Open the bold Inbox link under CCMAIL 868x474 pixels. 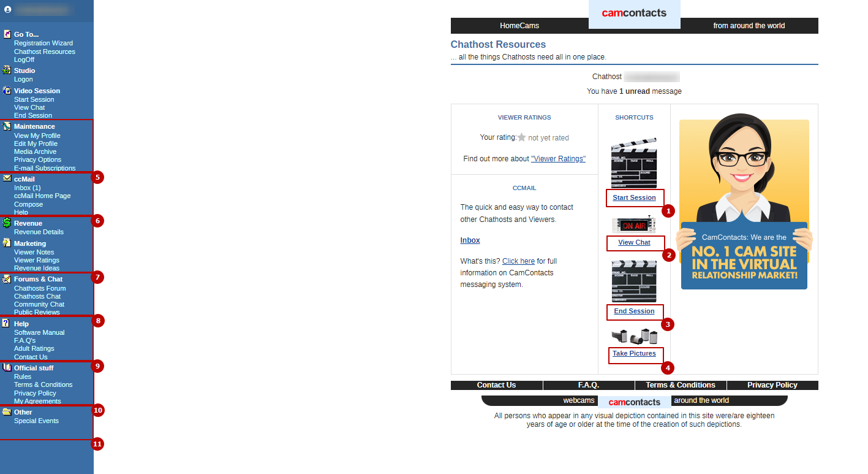point(470,240)
